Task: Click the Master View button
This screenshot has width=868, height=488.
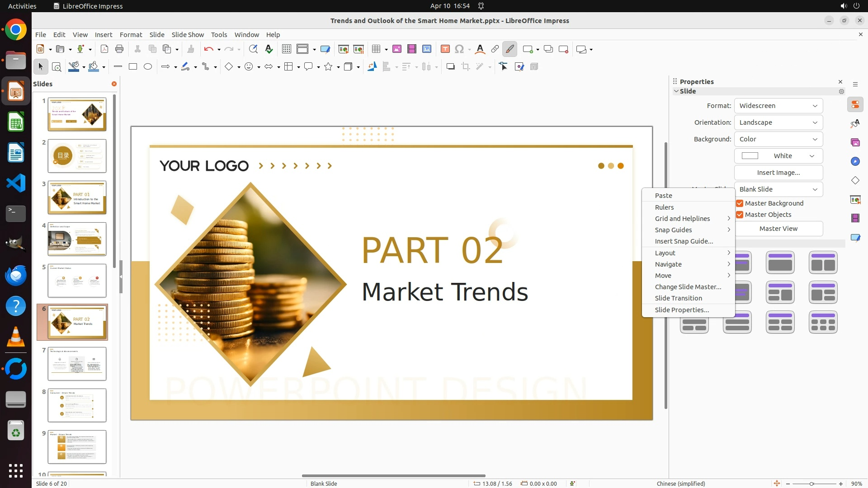Action: [x=778, y=229]
